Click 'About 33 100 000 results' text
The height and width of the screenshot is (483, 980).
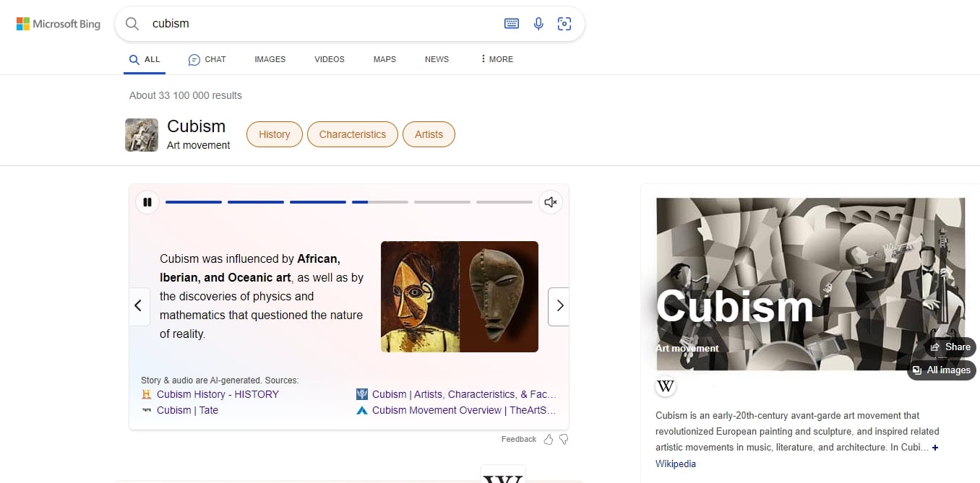click(186, 95)
